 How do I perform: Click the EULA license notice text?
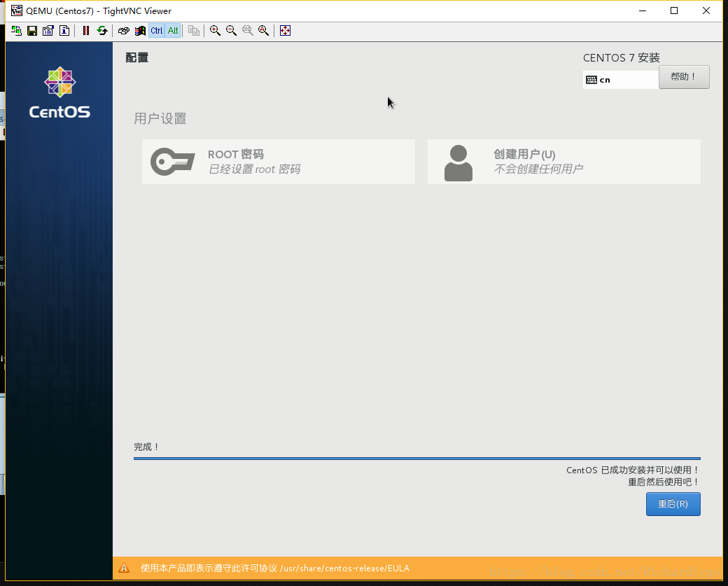click(275, 568)
